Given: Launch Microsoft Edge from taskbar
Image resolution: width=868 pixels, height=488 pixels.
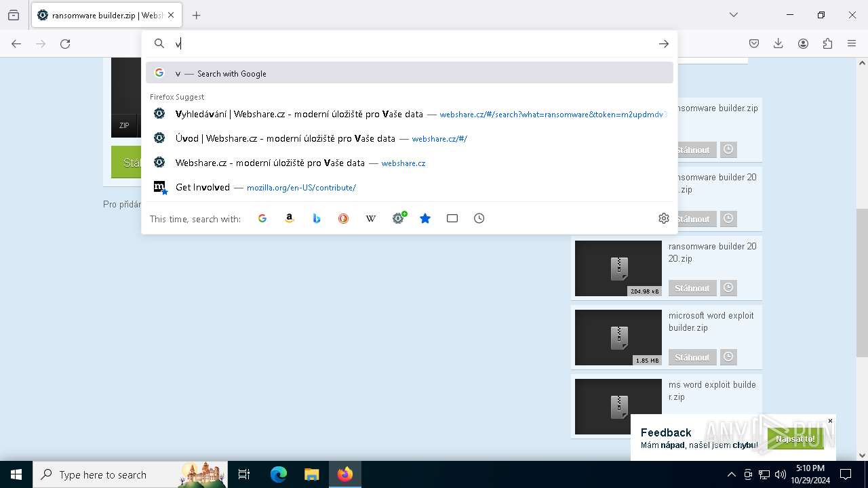Looking at the screenshot, I should click(x=279, y=474).
